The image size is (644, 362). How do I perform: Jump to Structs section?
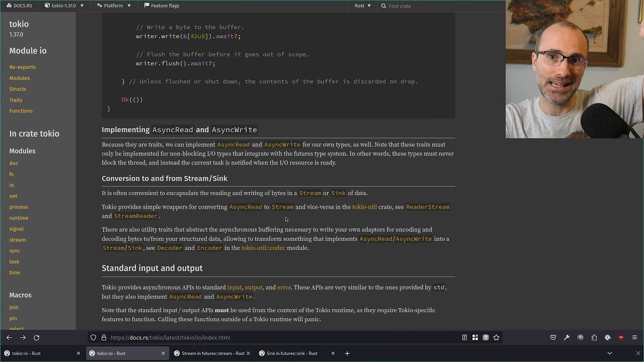pyautogui.click(x=18, y=89)
